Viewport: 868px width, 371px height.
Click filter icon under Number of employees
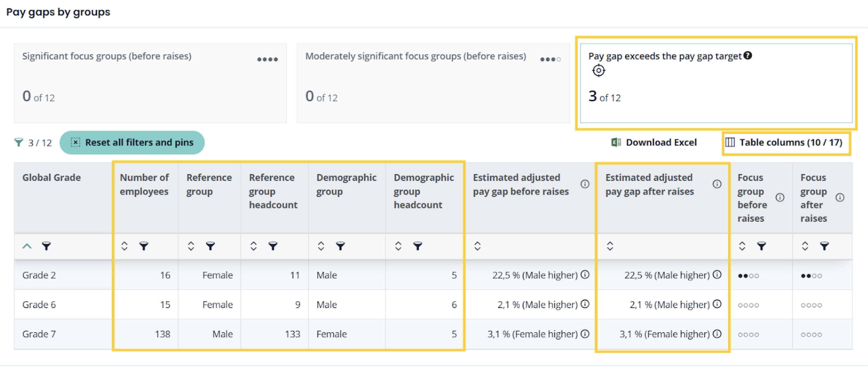tap(144, 246)
